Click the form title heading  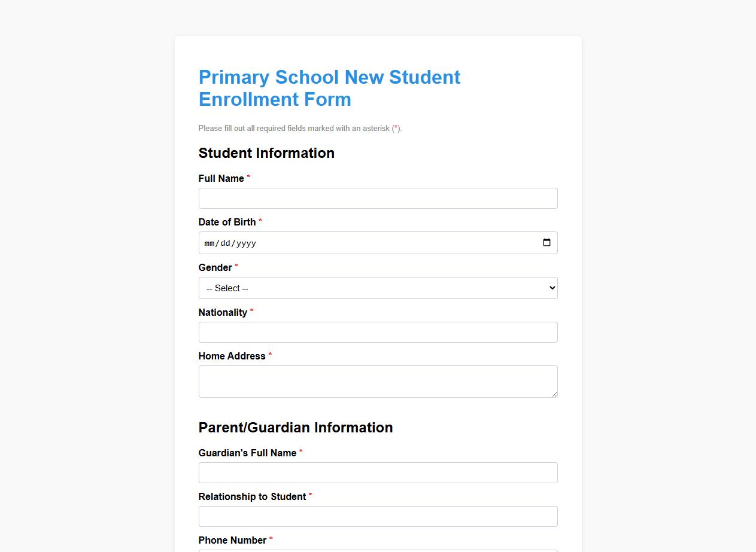click(x=329, y=88)
